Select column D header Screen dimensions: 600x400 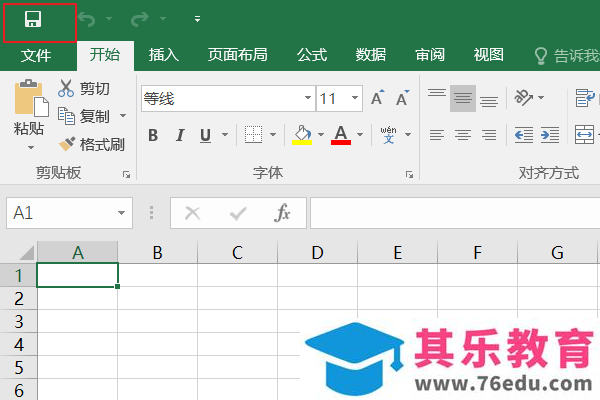click(x=317, y=253)
